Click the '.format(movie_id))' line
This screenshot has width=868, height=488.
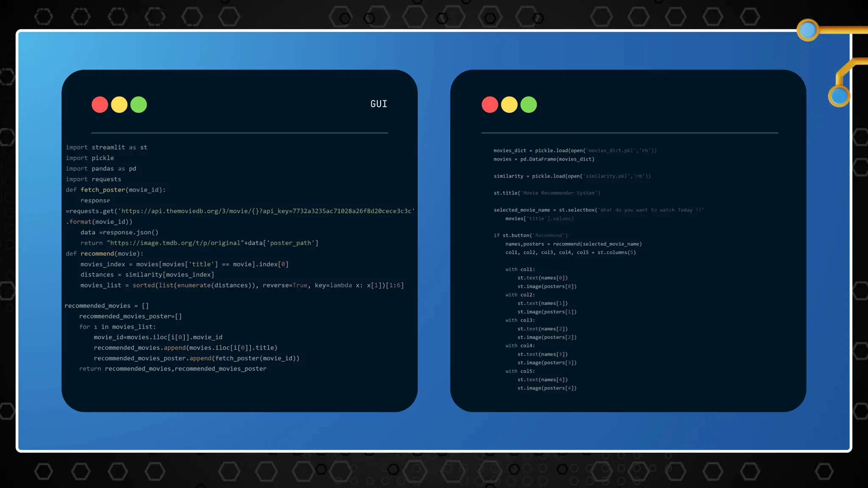tap(99, 222)
